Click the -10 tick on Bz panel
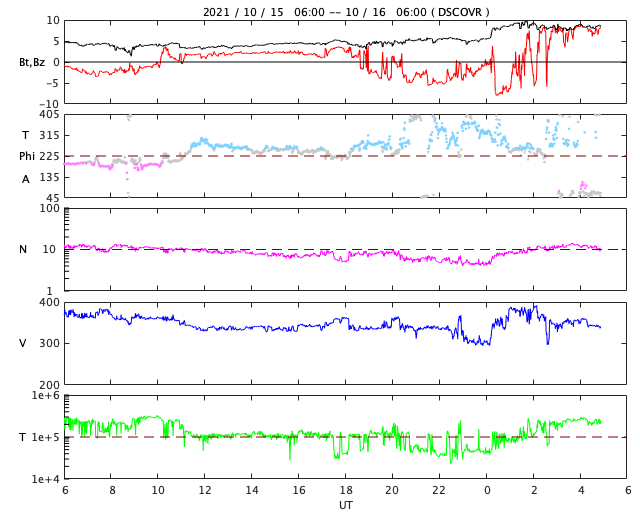This screenshot has width=640, height=512. [x=49, y=104]
